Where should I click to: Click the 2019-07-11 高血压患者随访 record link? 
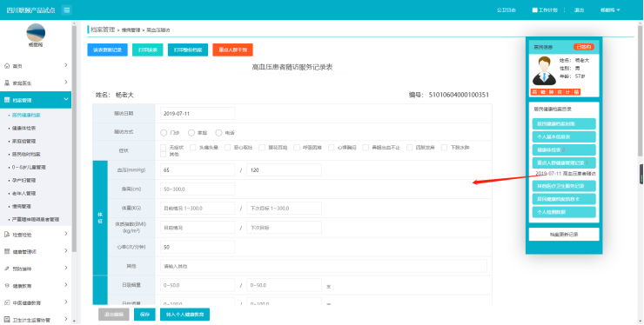click(566, 174)
